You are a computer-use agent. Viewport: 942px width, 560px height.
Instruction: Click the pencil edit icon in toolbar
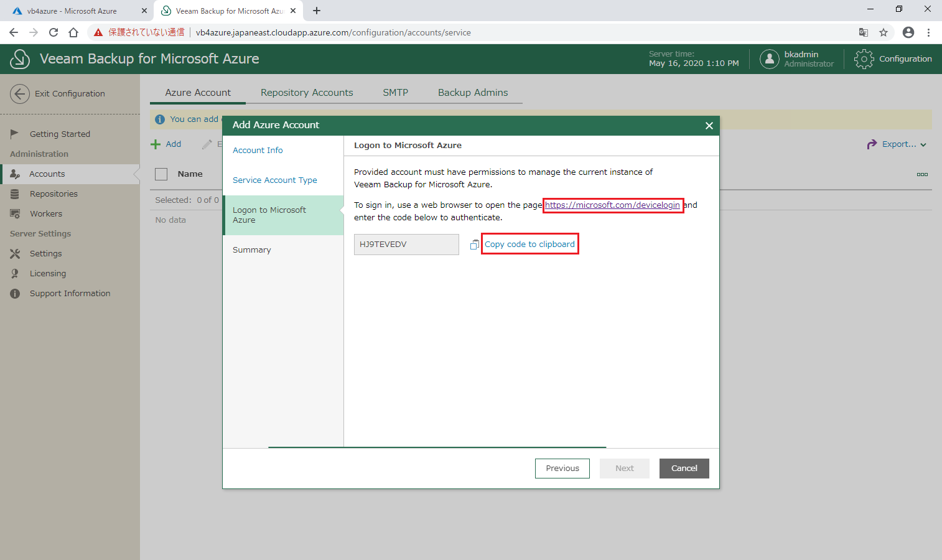207,144
